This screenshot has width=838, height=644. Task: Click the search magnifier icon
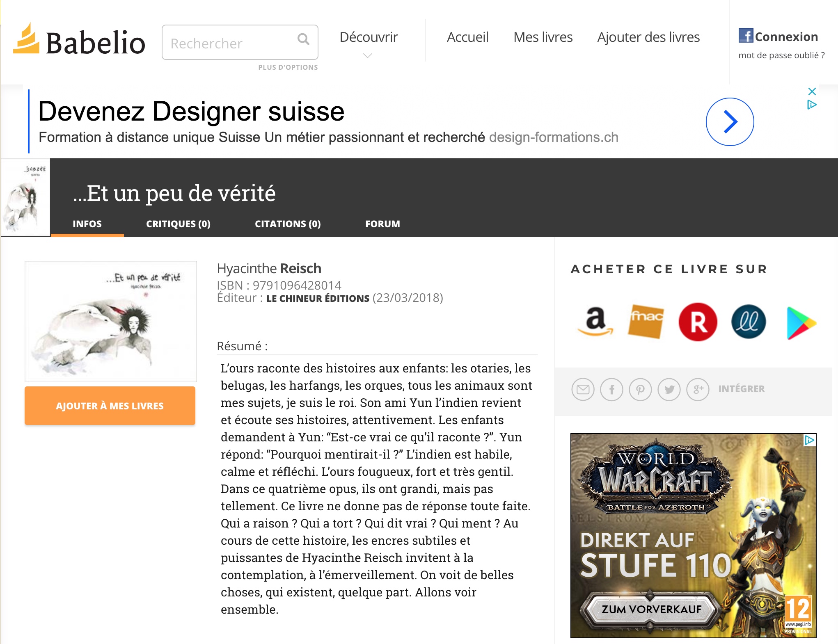pyautogui.click(x=303, y=39)
